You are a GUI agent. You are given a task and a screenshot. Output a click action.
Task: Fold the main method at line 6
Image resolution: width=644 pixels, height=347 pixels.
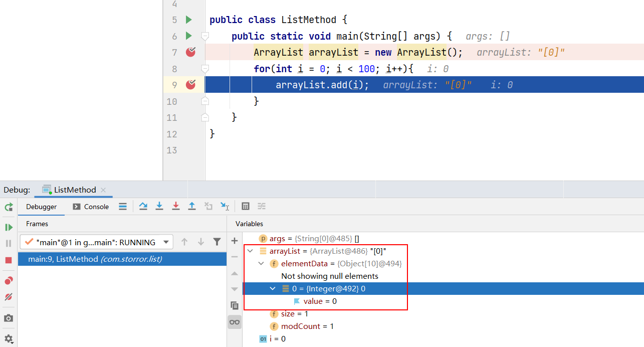(x=205, y=36)
